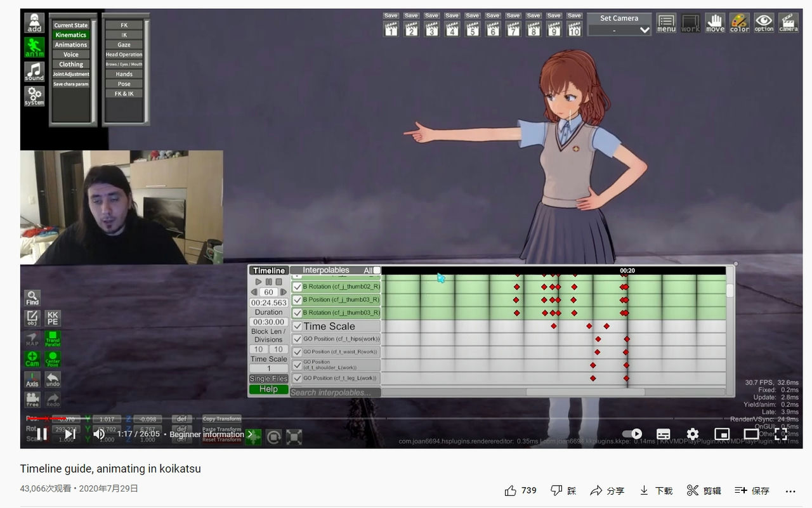812x508 pixels.
Task: Uncheck the Time Scale interpolable
Action: tap(296, 325)
